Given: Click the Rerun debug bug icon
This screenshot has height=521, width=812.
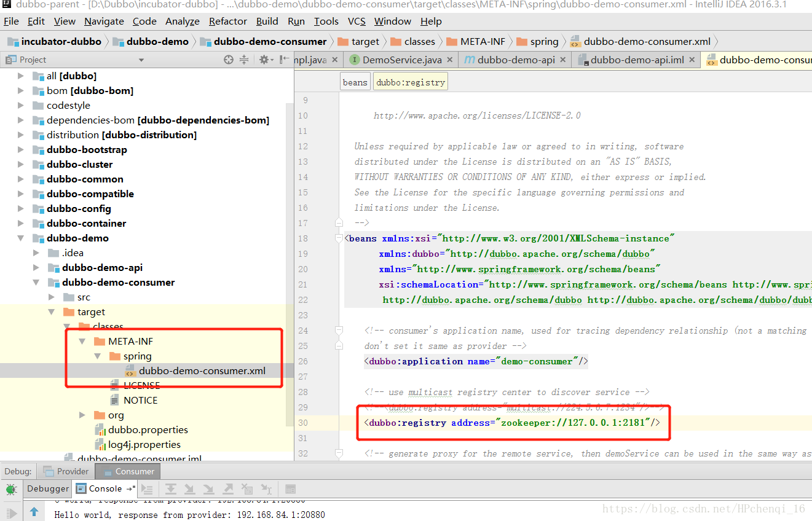Looking at the screenshot, I should coord(11,490).
